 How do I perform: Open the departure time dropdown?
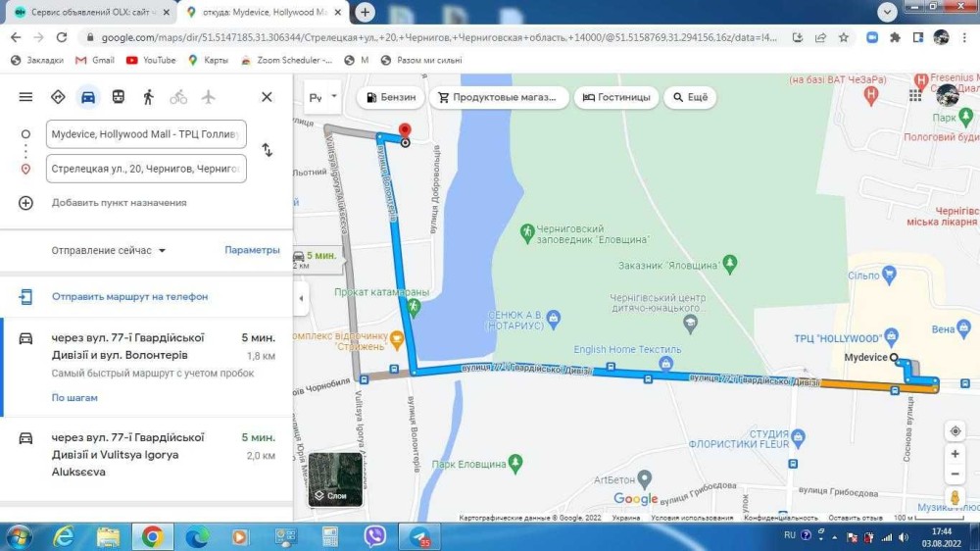(109, 250)
